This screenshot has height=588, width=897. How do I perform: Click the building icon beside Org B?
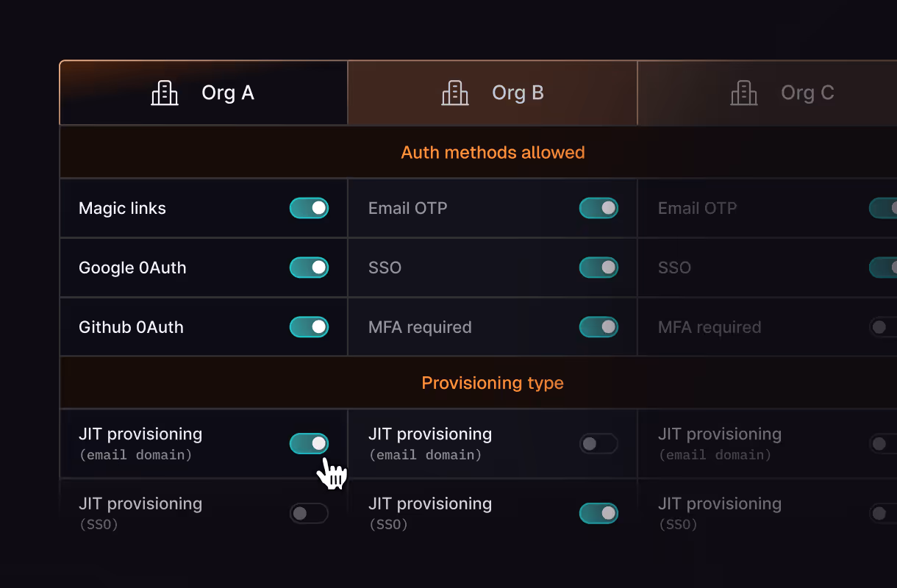pyautogui.click(x=455, y=93)
